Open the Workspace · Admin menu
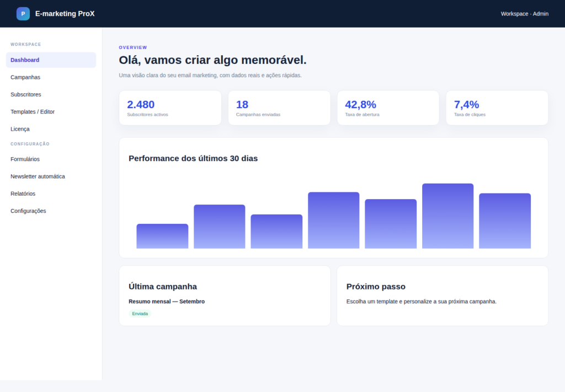Viewport: 565px width, 392px height. [x=524, y=14]
